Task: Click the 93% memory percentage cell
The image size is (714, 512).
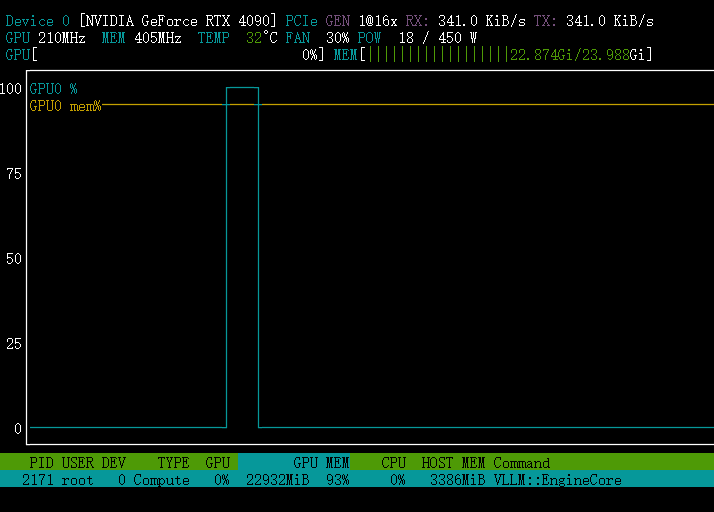Action: 337,480
